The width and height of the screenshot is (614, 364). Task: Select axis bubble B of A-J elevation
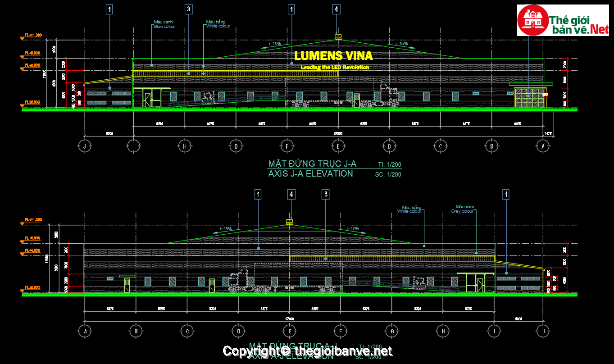[136, 331]
